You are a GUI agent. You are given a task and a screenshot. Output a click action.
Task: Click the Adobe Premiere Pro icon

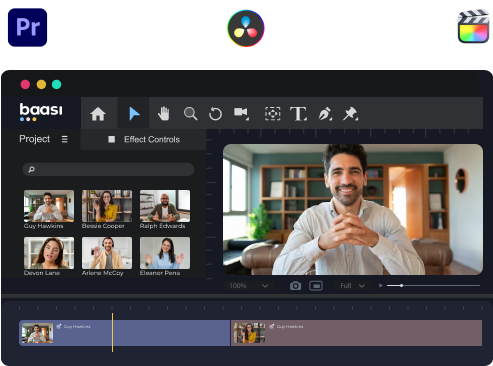tap(27, 27)
